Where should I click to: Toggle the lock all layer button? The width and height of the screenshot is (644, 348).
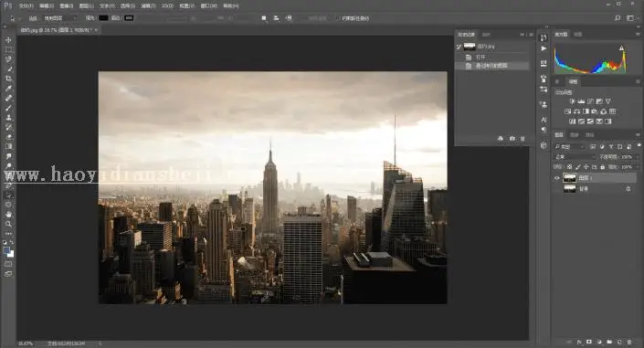[603, 167]
